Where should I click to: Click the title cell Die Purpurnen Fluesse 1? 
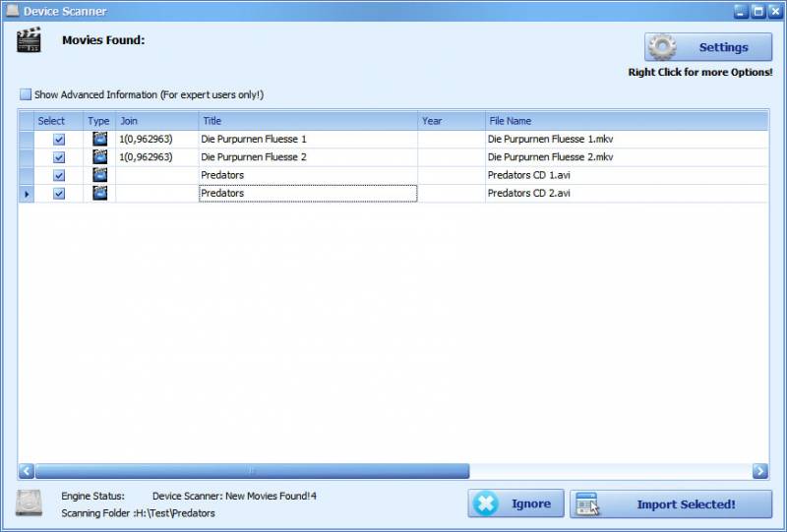pos(308,139)
